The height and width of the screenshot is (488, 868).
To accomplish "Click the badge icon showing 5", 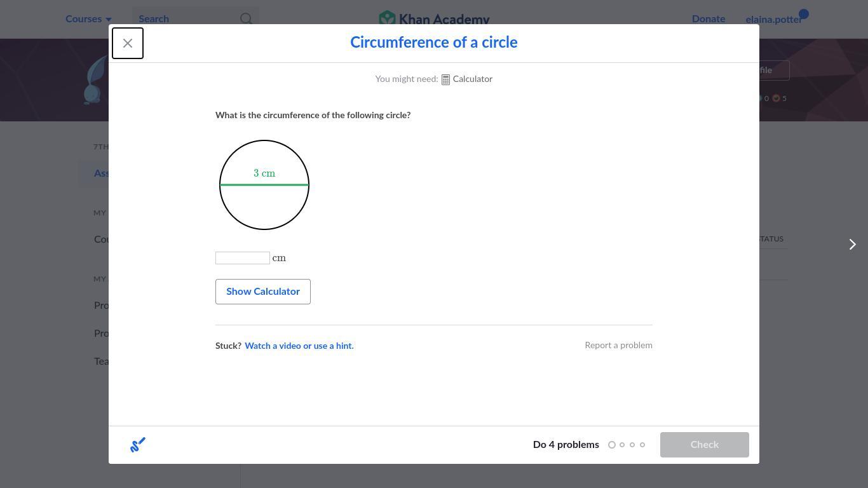I will click(x=776, y=98).
